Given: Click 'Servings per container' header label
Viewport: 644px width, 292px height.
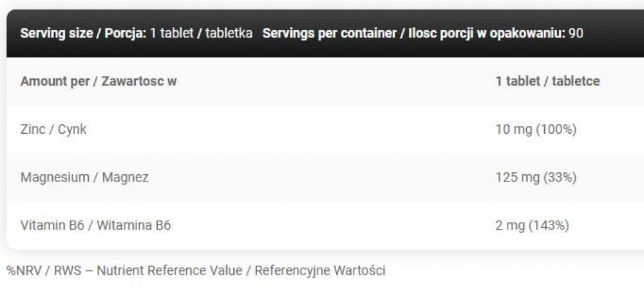Looking at the screenshot, I should coord(330,33).
